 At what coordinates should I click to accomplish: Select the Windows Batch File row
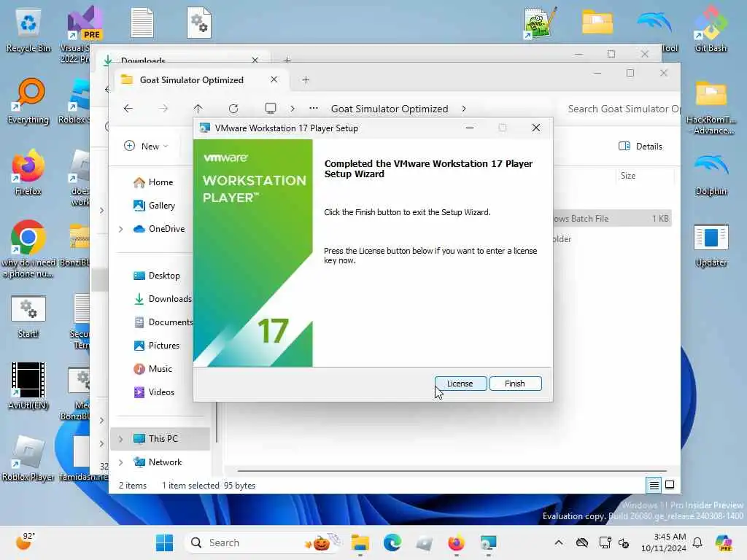tap(612, 219)
